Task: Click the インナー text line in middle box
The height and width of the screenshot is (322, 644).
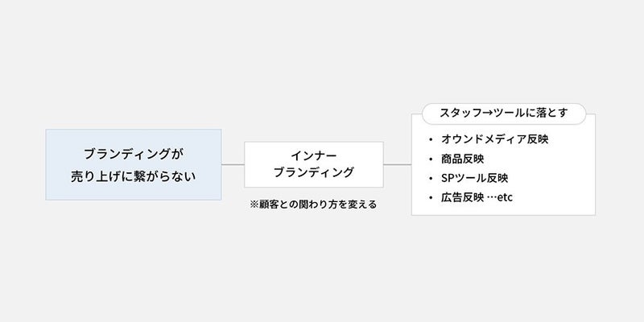Action: click(314, 156)
